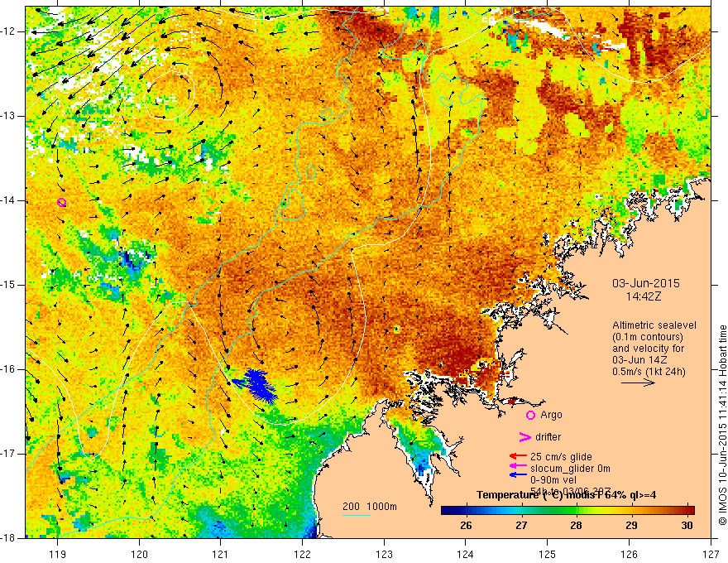Click the longitude axis label 121
The width and height of the screenshot is (728, 563).
pyautogui.click(x=221, y=554)
